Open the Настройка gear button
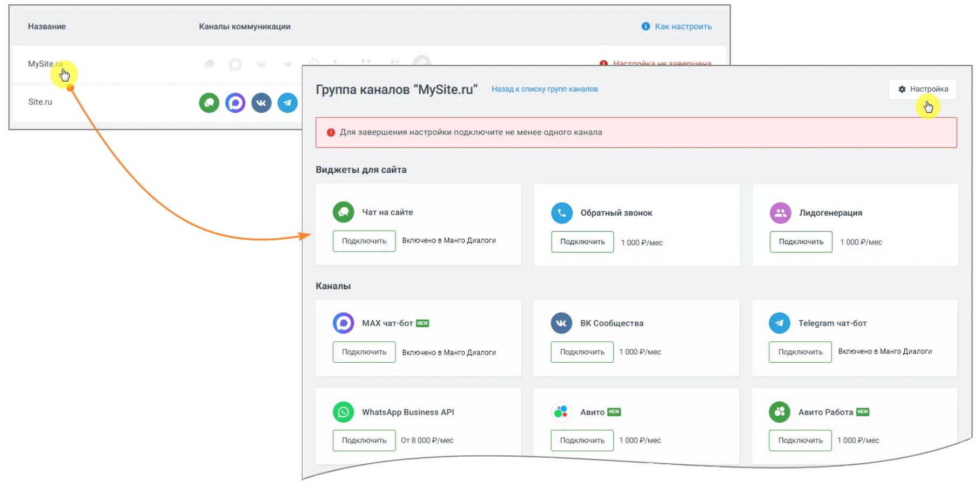The width and height of the screenshot is (980, 487). pyautogui.click(x=923, y=89)
